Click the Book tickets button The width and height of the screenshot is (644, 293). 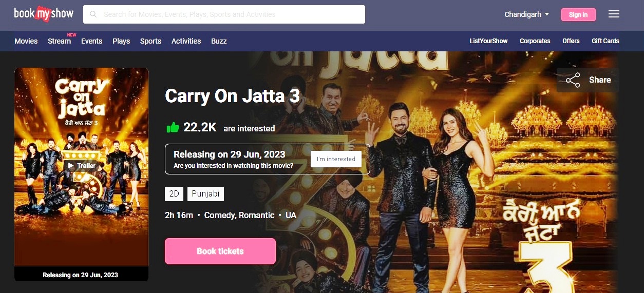220,251
